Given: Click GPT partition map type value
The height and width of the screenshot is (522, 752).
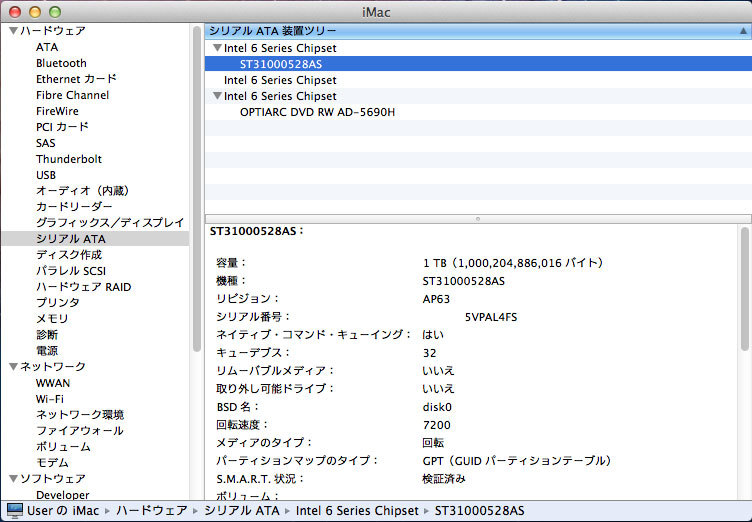Looking at the screenshot, I should tap(517, 461).
